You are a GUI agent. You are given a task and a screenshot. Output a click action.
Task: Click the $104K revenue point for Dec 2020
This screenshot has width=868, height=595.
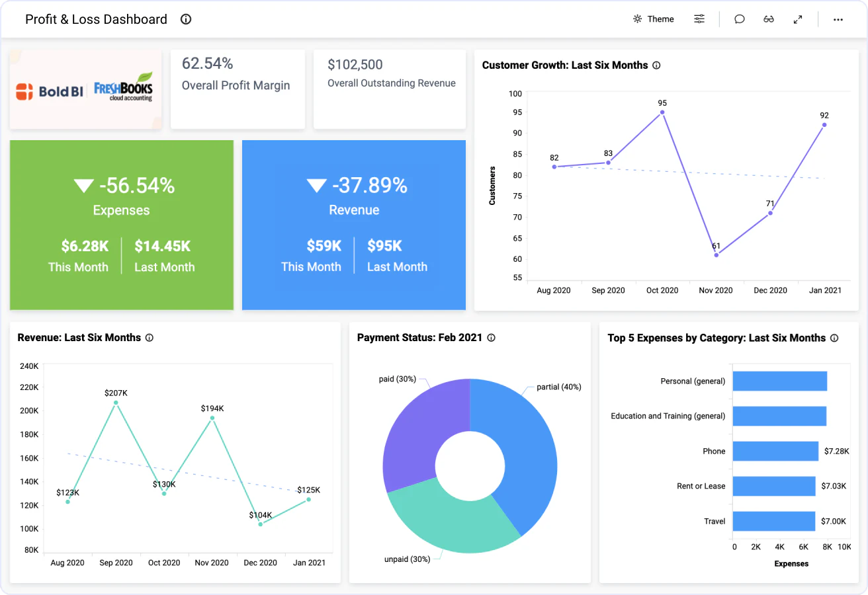(261, 524)
